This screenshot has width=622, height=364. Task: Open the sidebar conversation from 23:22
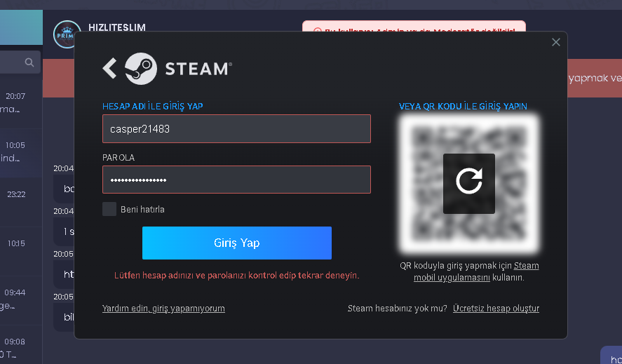[21, 202]
